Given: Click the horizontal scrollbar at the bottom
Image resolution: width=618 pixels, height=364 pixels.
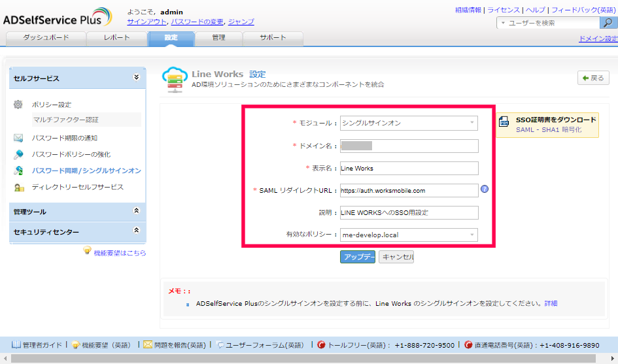Looking at the screenshot, I should point(303,358).
